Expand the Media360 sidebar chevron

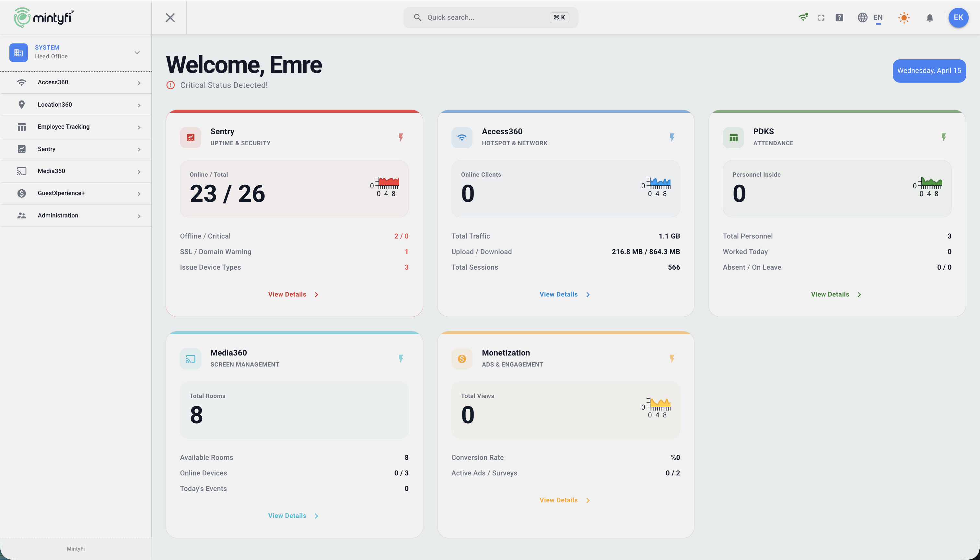(139, 171)
